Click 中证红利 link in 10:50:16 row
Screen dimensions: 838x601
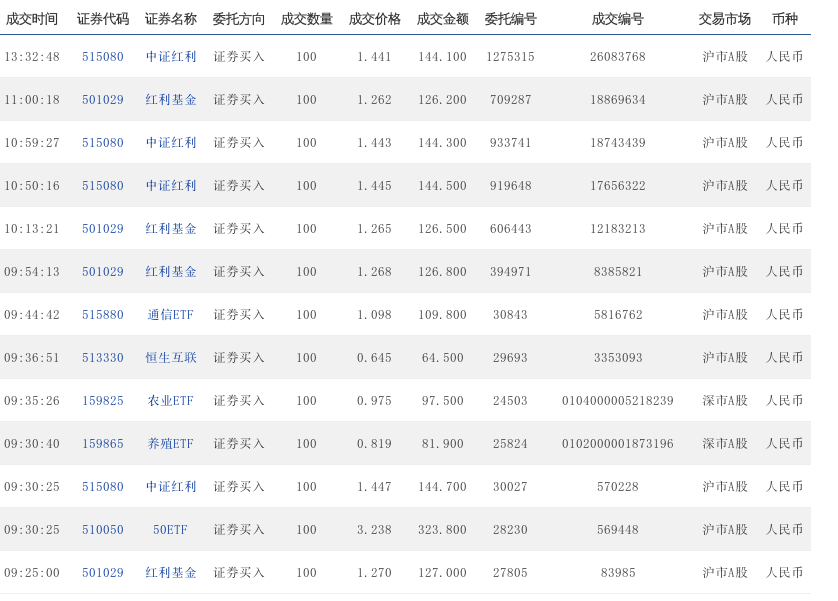[171, 186]
